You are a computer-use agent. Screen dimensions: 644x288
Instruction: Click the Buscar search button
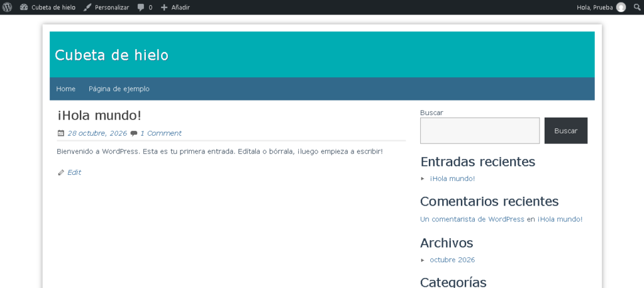(x=566, y=131)
